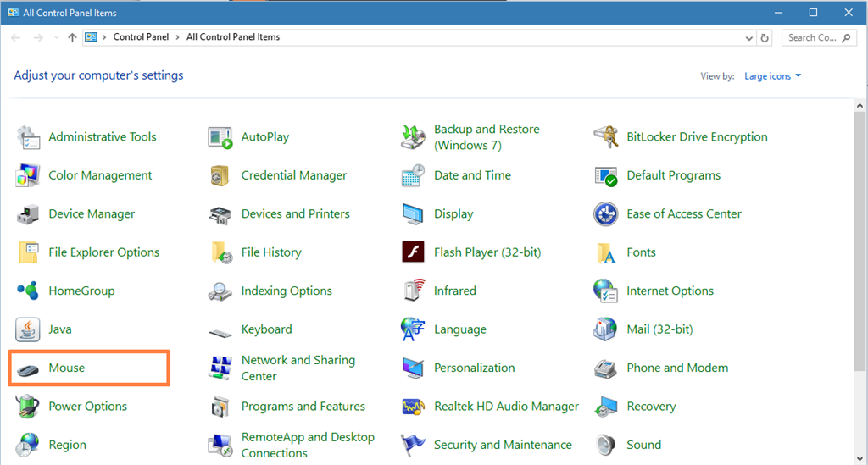Open the Color Management icon
Screen dimensions: 868x465
tap(28, 175)
